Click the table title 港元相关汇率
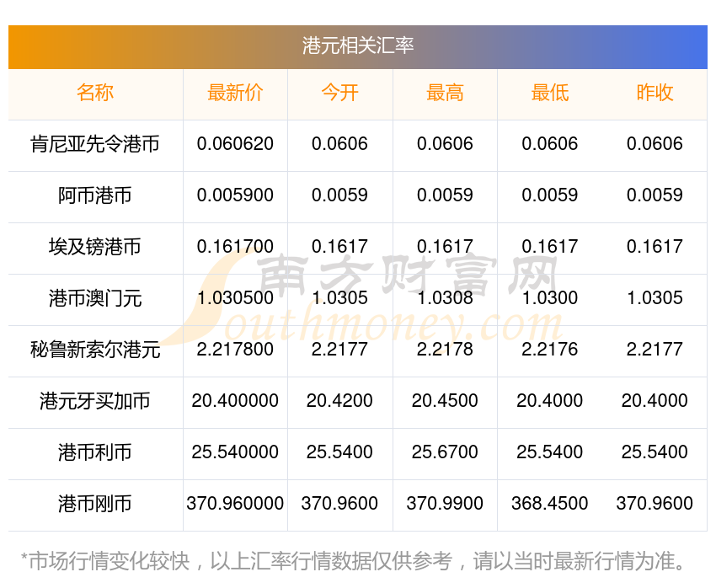716x588 pixels. click(357, 45)
